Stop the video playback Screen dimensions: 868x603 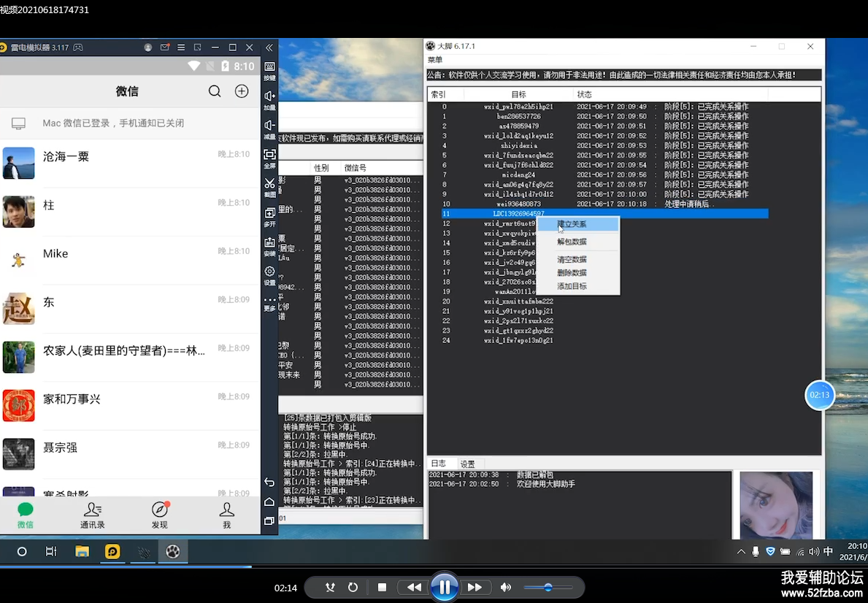click(382, 588)
